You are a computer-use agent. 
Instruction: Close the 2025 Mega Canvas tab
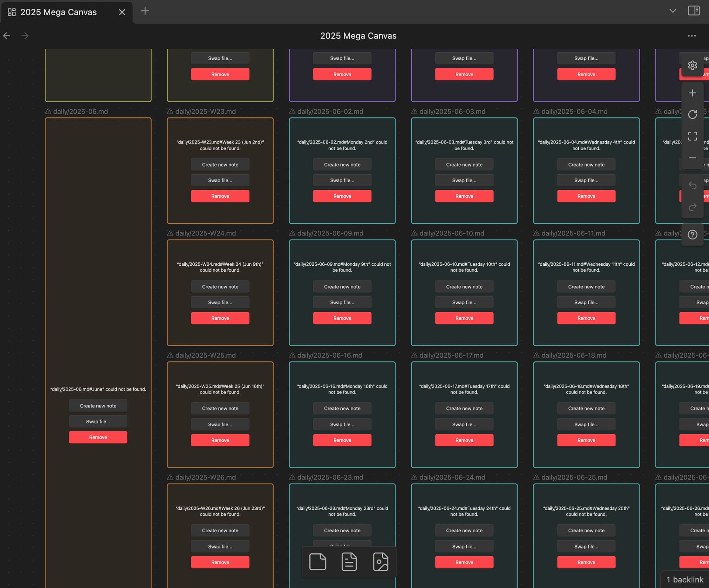[122, 12]
